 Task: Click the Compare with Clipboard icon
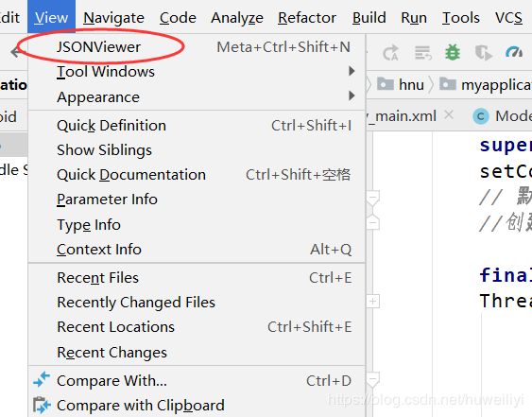(42, 405)
